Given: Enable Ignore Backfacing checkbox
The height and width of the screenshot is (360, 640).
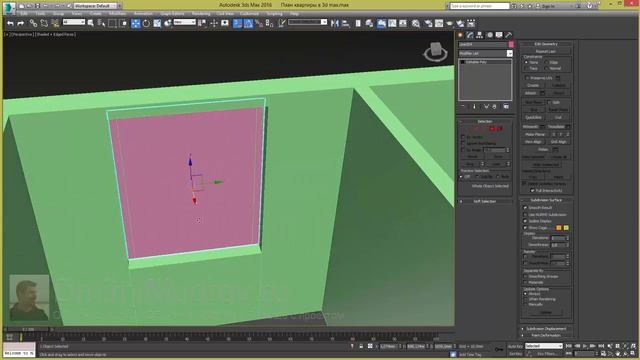Looking at the screenshot, I should click(x=463, y=144).
